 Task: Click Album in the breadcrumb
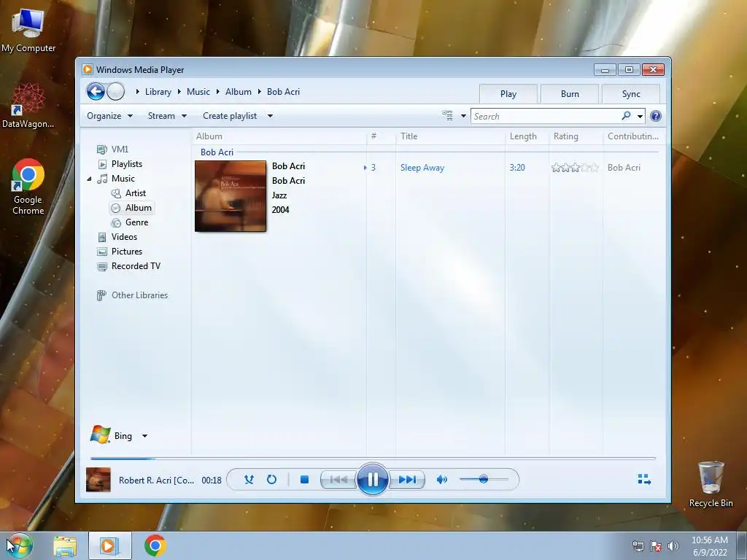tap(239, 92)
